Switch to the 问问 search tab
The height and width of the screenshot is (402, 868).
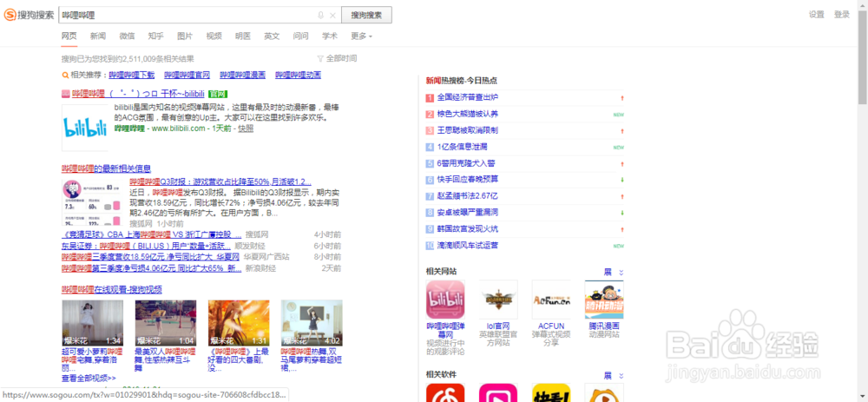(300, 36)
